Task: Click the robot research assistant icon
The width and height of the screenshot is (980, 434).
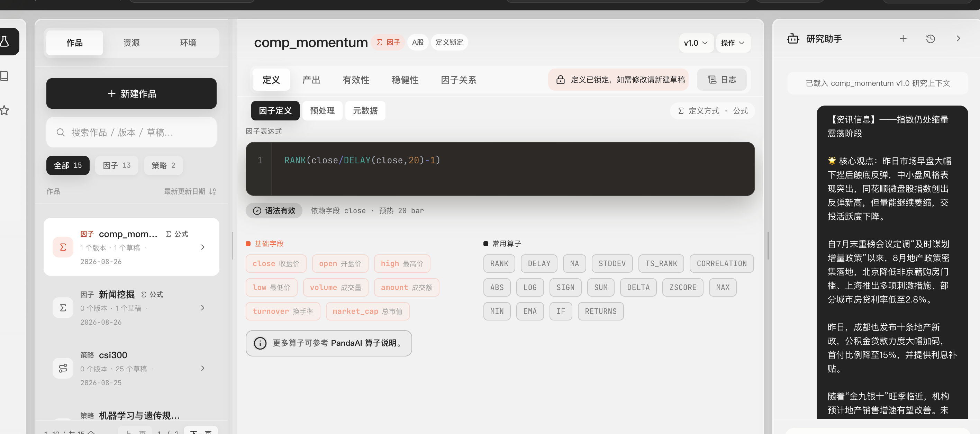Action: pos(793,39)
